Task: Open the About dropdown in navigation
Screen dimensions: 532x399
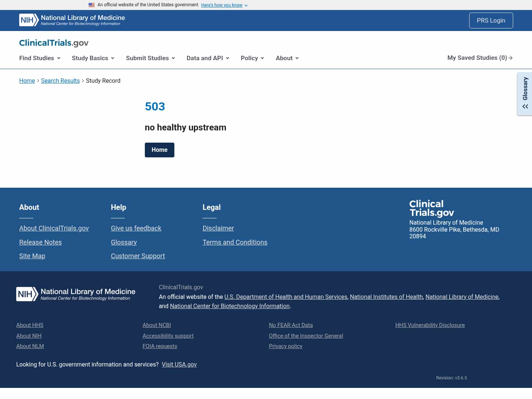Action: point(287,58)
